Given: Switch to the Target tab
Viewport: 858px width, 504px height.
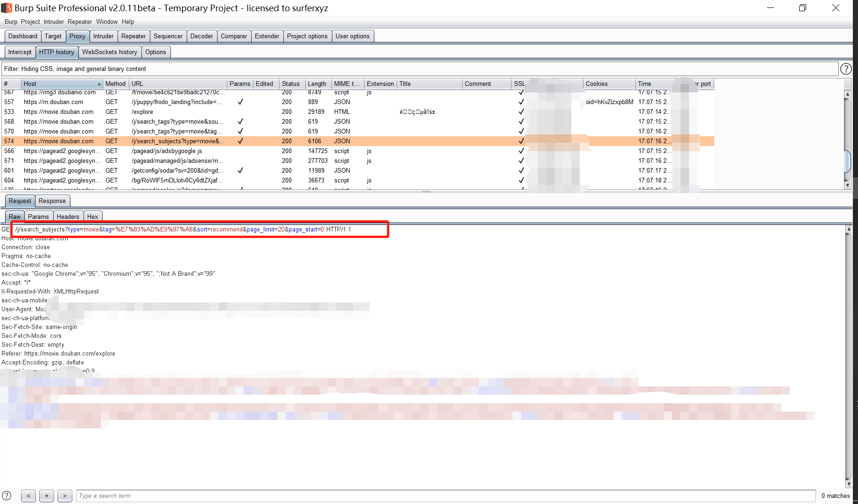Looking at the screenshot, I should [53, 36].
